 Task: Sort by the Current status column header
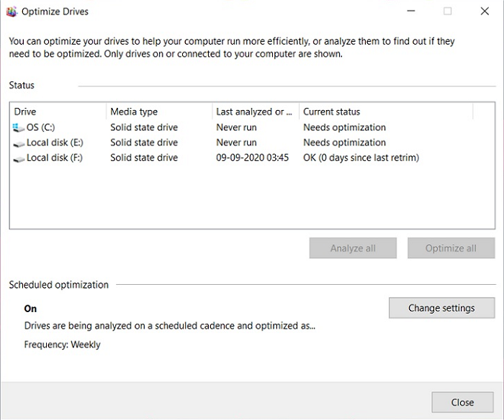(x=385, y=111)
